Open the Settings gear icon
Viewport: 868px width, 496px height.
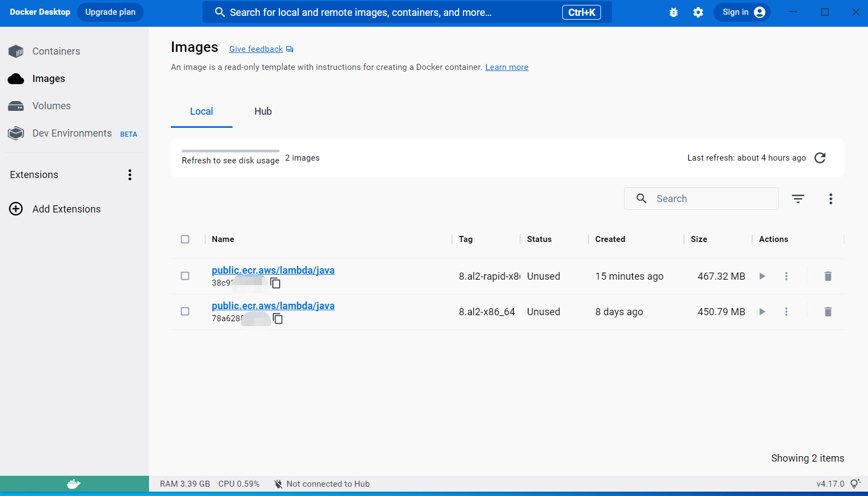click(x=698, y=13)
